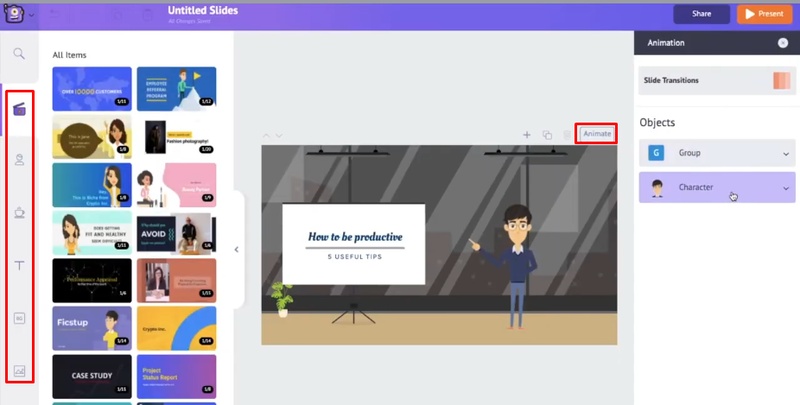This screenshot has width=800, height=405.
Task: Select the potted plant on the slide
Action: (282, 299)
